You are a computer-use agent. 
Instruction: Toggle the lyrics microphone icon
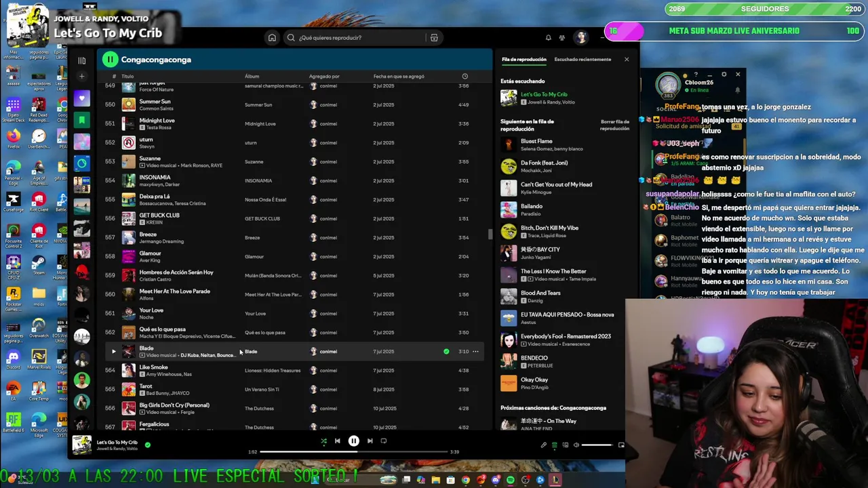point(543,445)
